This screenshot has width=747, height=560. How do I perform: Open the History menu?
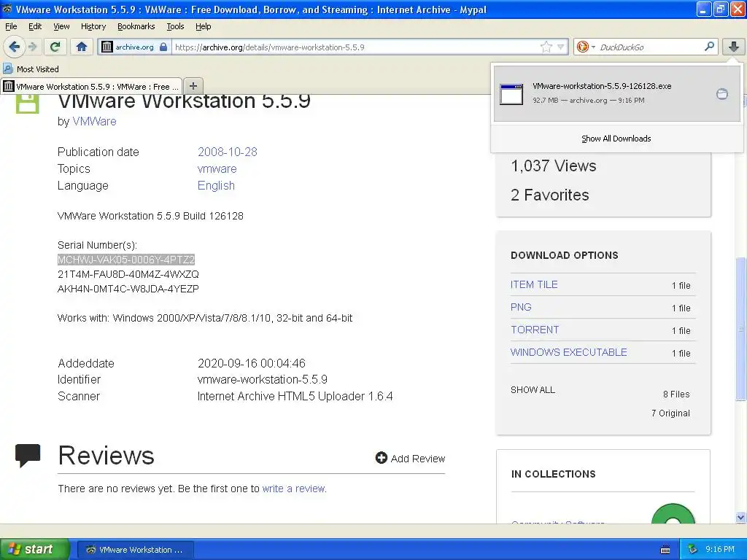tap(93, 26)
